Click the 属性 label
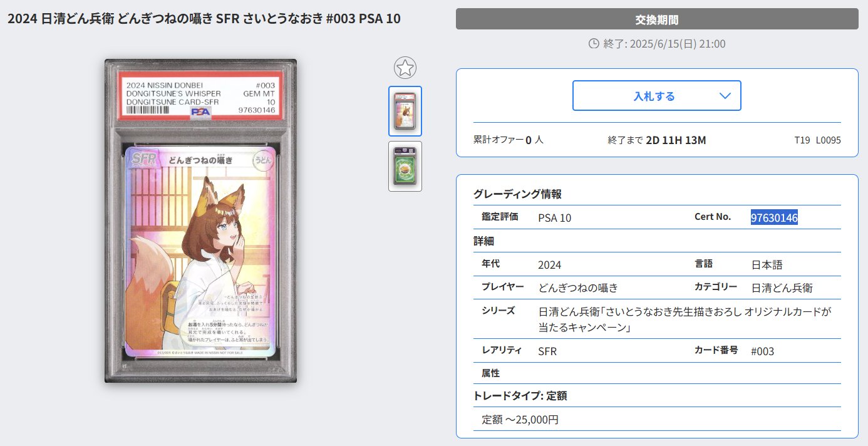The image size is (868, 446). (491, 373)
